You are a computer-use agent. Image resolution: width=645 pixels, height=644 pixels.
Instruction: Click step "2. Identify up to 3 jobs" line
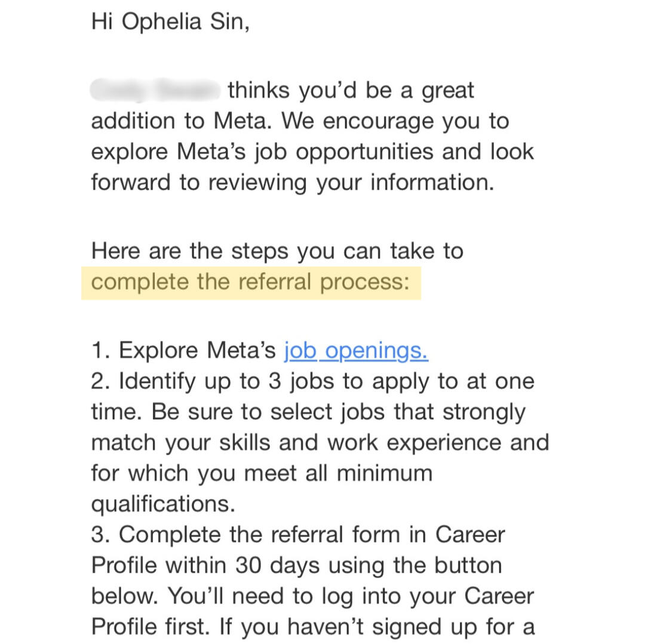tap(312, 381)
